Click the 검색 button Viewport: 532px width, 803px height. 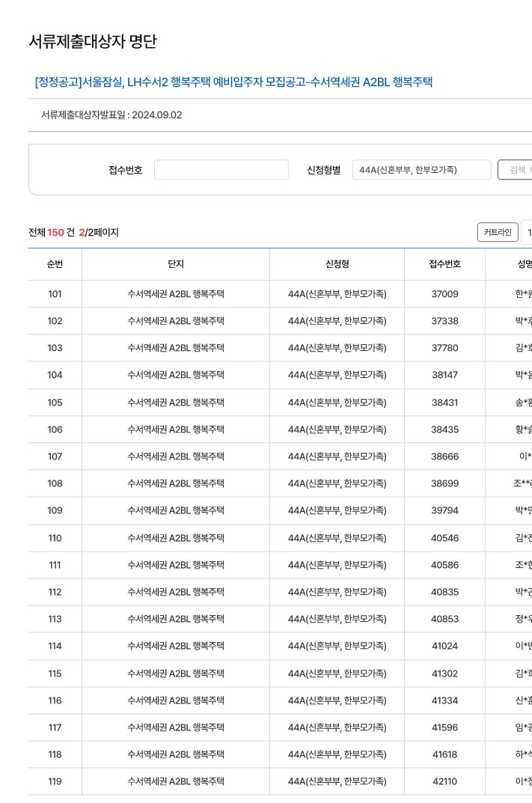(515, 170)
